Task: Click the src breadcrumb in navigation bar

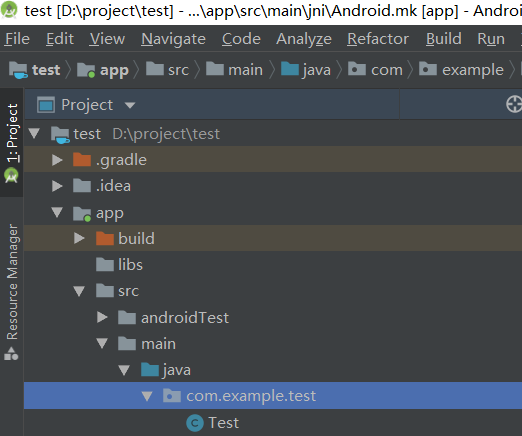Action: click(168, 70)
